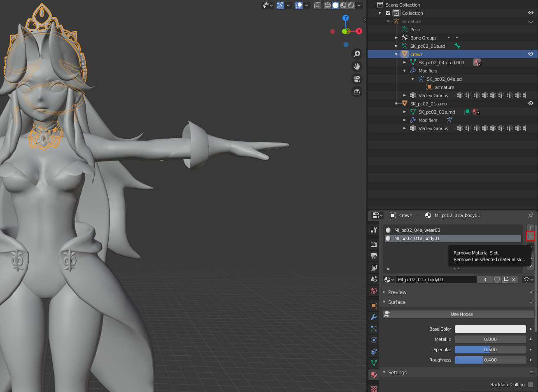Open the gizmo options dropdown
The image size is (538, 392).
pos(288,5)
